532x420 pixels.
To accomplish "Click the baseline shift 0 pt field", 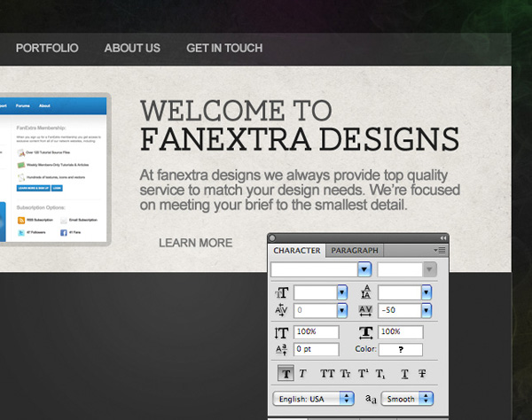I will (x=317, y=349).
